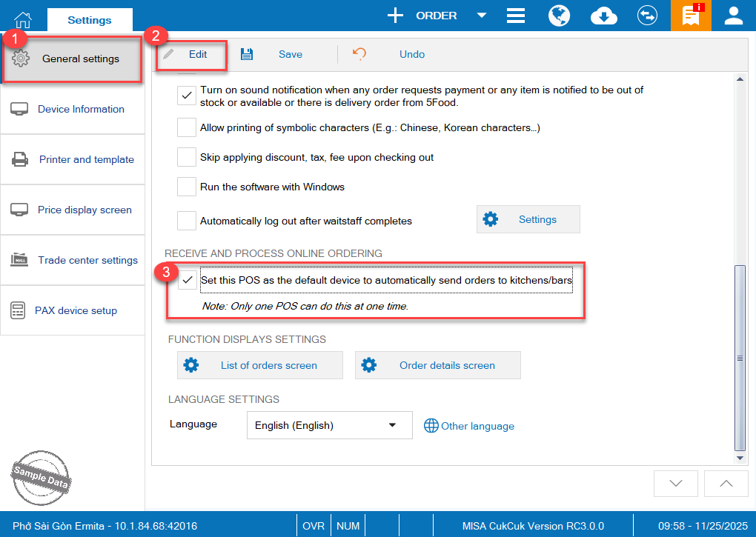The width and height of the screenshot is (756, 537).
Task: Select Device Information in sidebar
Action: (x=73, y=109)
